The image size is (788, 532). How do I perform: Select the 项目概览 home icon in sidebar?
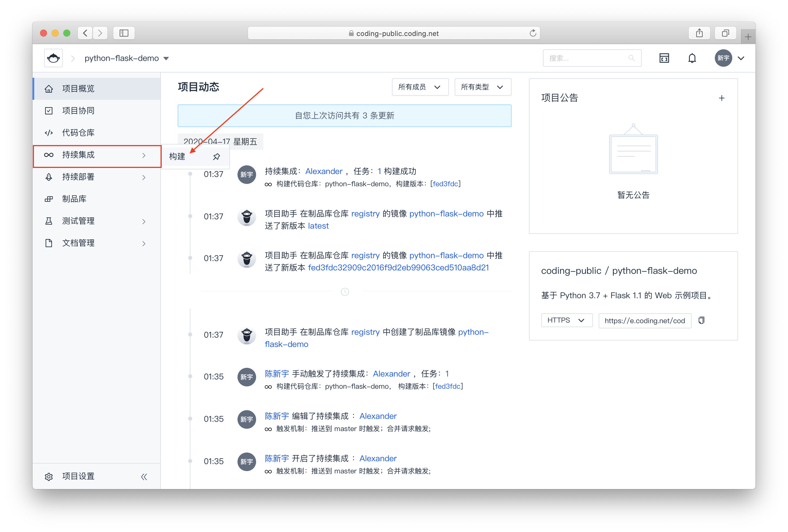[49, 88]
